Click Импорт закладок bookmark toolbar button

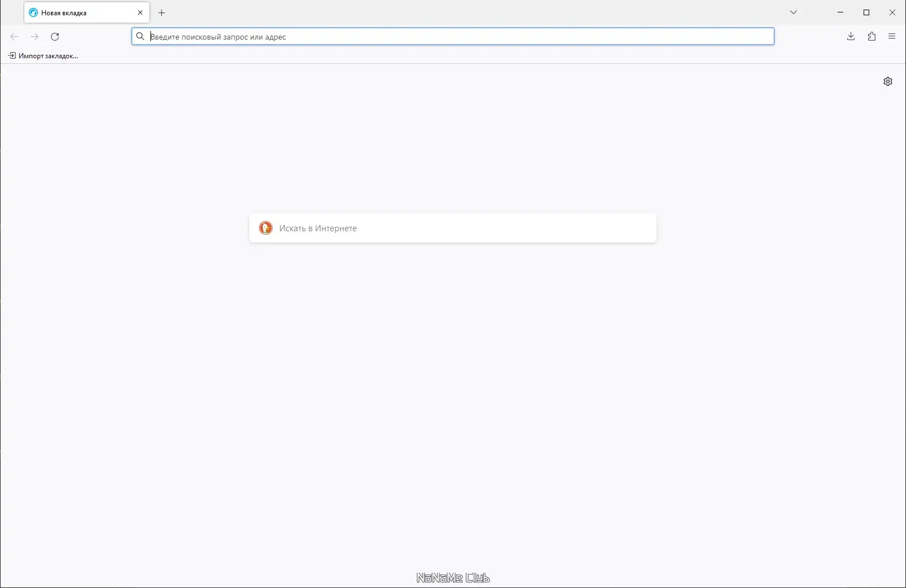coord(43,56)
